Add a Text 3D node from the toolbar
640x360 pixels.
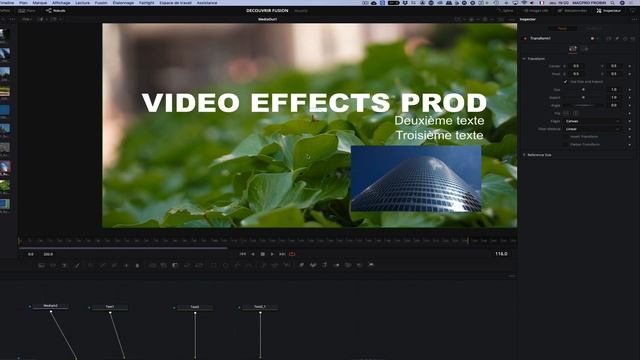click(x=324, y=265)
